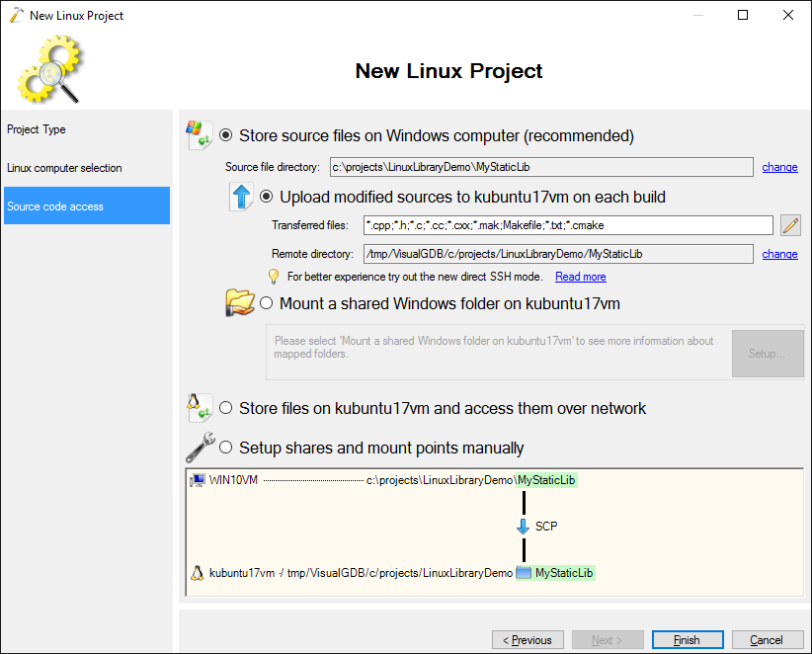Click the pencil icon to edit transferred files
This screenshot has width=812, height=654.
(790, 225)
